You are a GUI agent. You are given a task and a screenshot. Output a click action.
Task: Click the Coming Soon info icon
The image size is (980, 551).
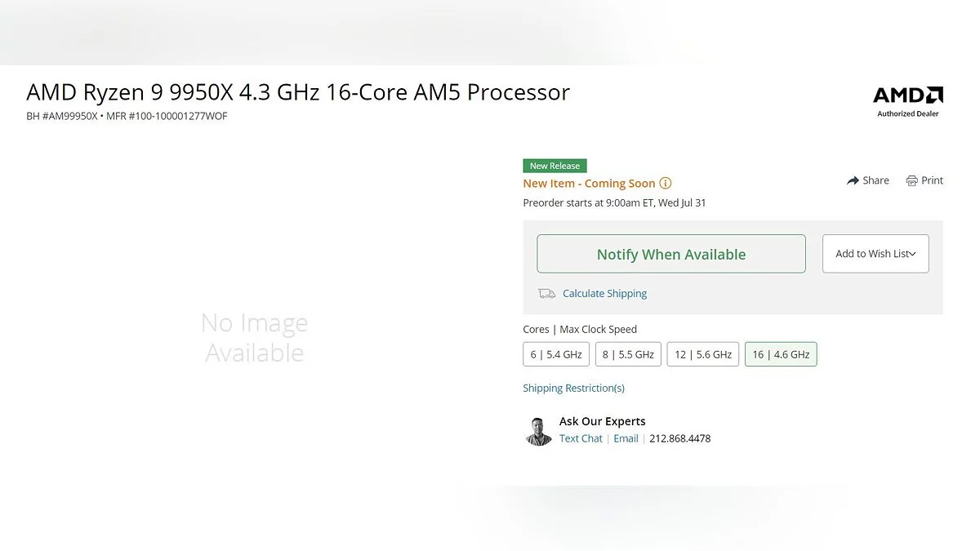point(666,184)
